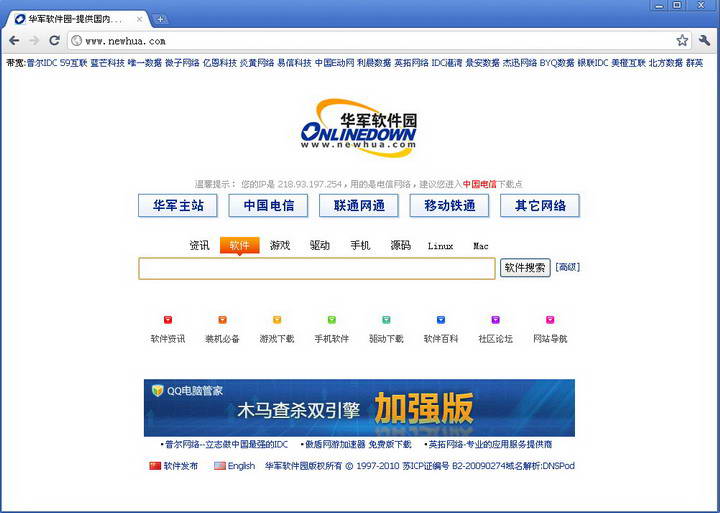Open the 景安数据 link
Image resolution: width=720 pixels, height=513 pixels.
482,63
